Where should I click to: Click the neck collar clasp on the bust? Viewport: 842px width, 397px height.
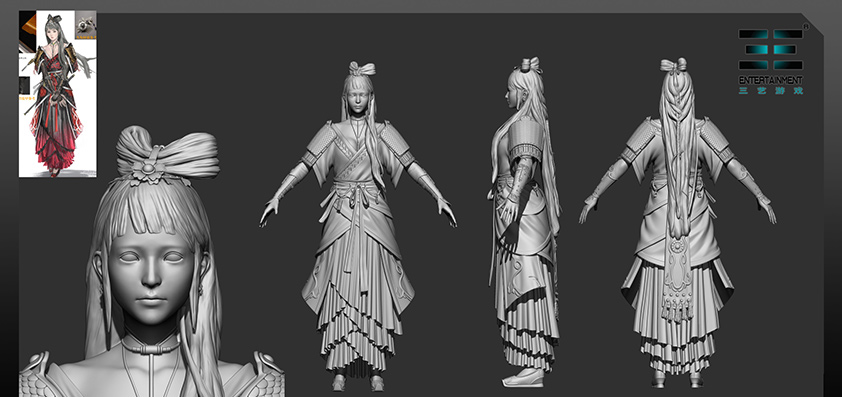(x=150, y=349)
